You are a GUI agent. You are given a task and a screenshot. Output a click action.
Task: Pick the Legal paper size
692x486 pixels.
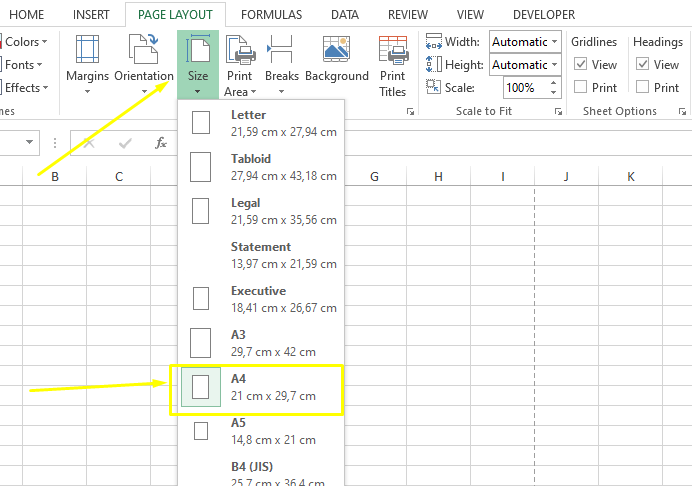coord(261,211)
